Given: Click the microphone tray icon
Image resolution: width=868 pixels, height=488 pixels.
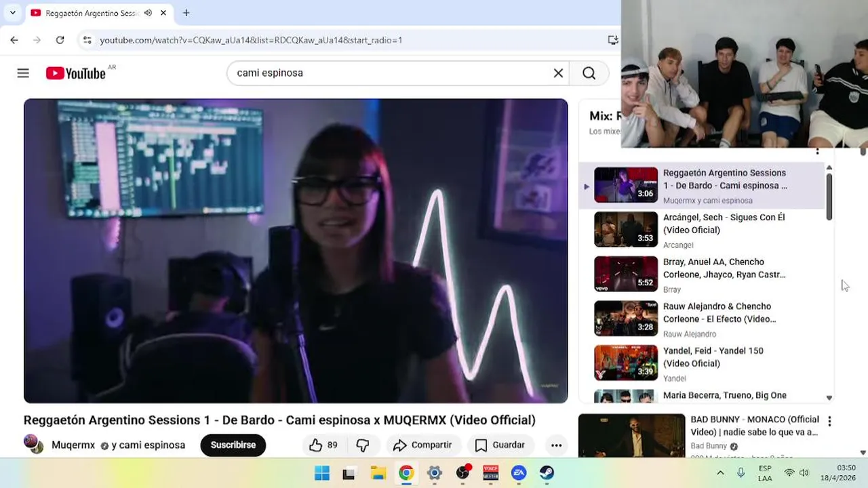Looking at the screenshot, I should [x=741, y=473].
